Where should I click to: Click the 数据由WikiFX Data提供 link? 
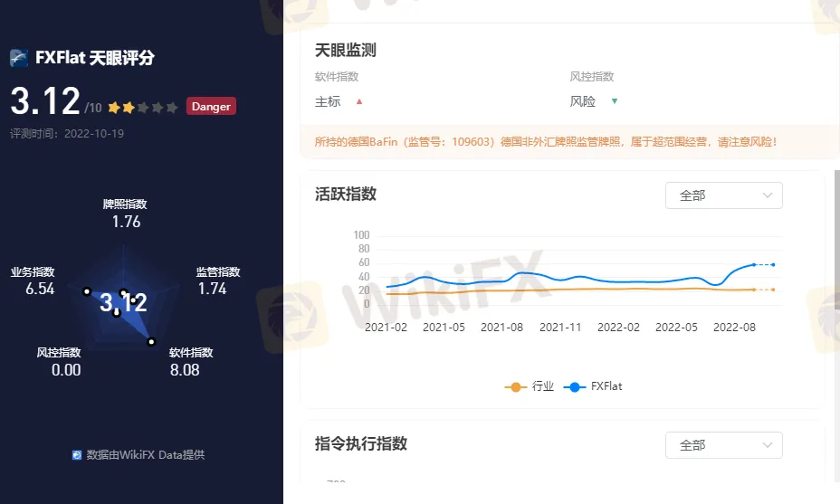(x=145, y=455)
